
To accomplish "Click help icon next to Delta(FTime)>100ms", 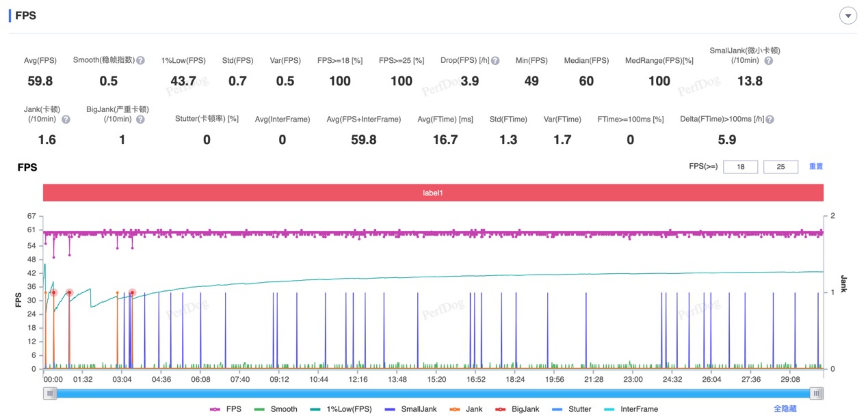I will [x=770, y=119].
